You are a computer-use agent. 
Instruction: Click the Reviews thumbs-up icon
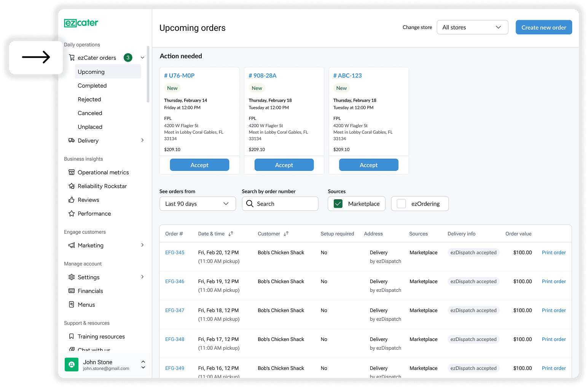tap(72, 200)
